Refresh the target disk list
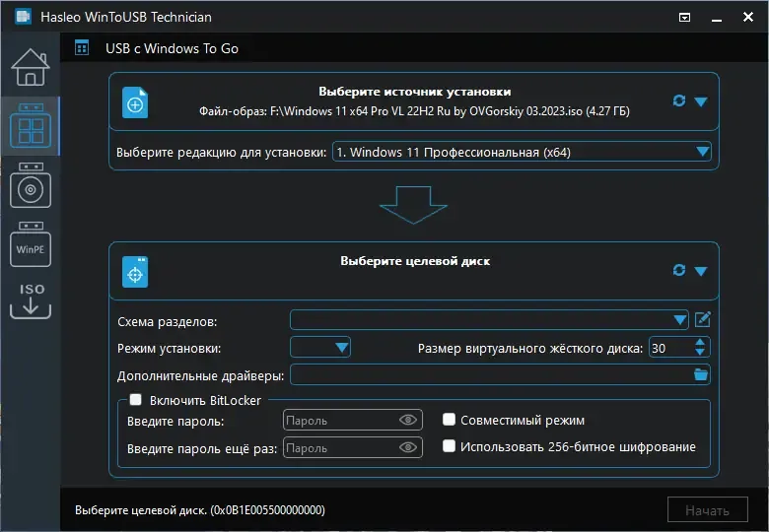769x532 pixels. pyautogui.click(x=678, y=270)
